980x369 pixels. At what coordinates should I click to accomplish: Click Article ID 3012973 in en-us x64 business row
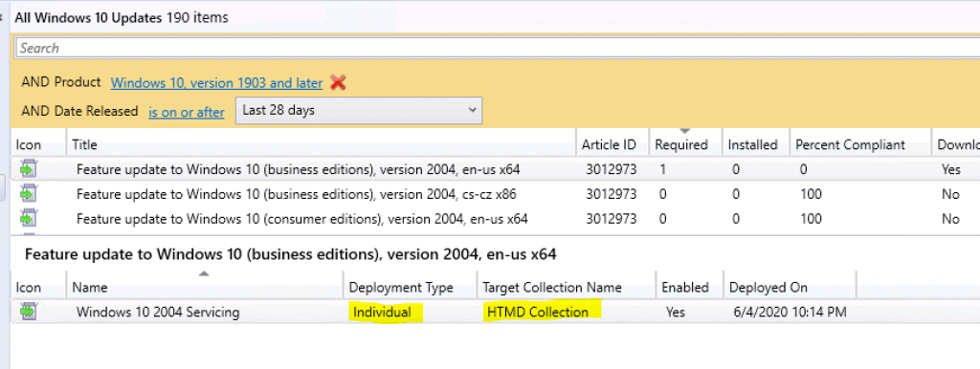(x=611, y=169)
